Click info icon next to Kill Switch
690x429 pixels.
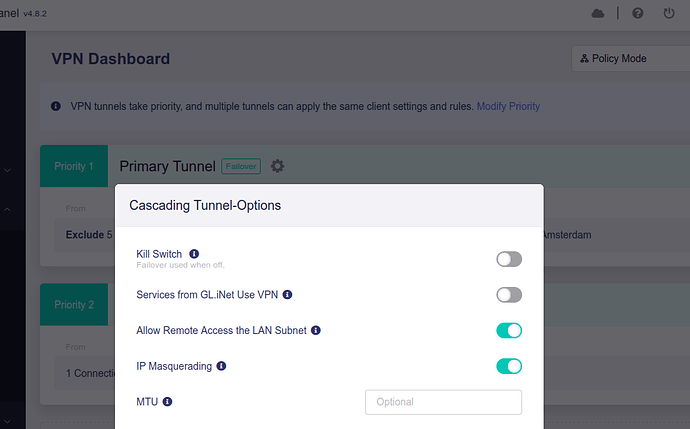(x=194, y=254)
